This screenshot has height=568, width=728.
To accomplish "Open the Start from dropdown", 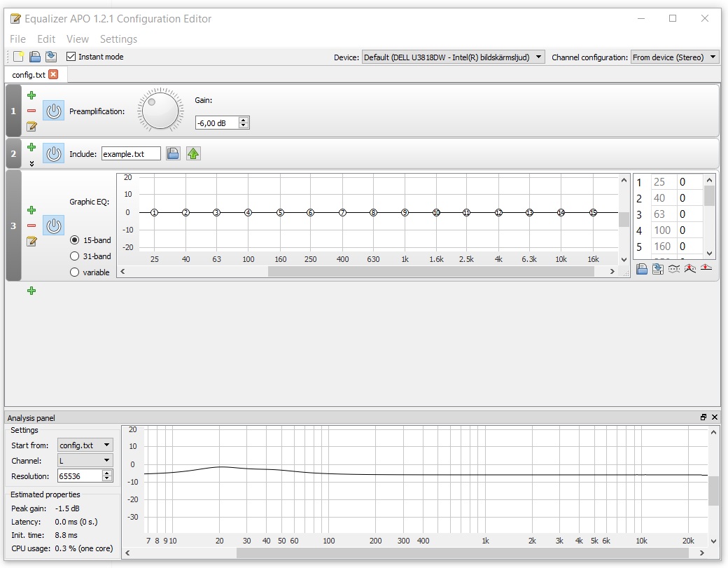I will (85, 445).
